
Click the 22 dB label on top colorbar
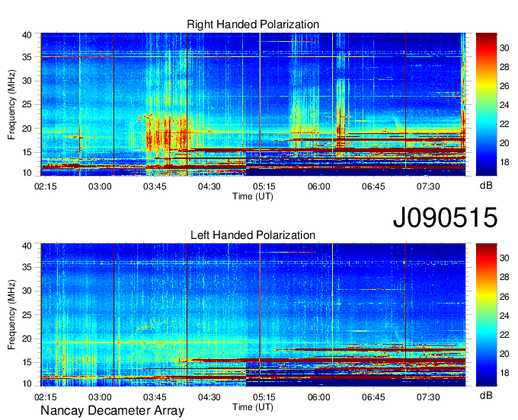point(504,124)
